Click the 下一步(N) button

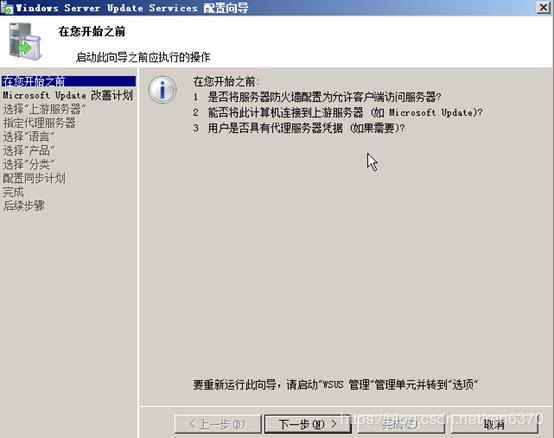coord(308,424)
